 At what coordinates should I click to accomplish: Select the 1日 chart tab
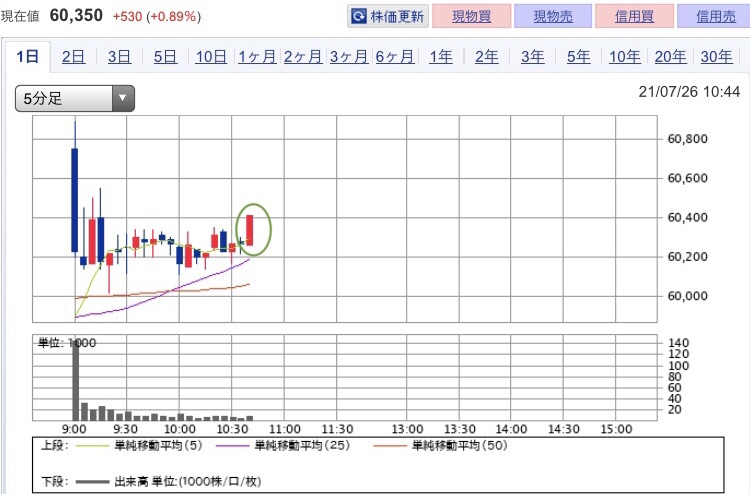(27, 56)
